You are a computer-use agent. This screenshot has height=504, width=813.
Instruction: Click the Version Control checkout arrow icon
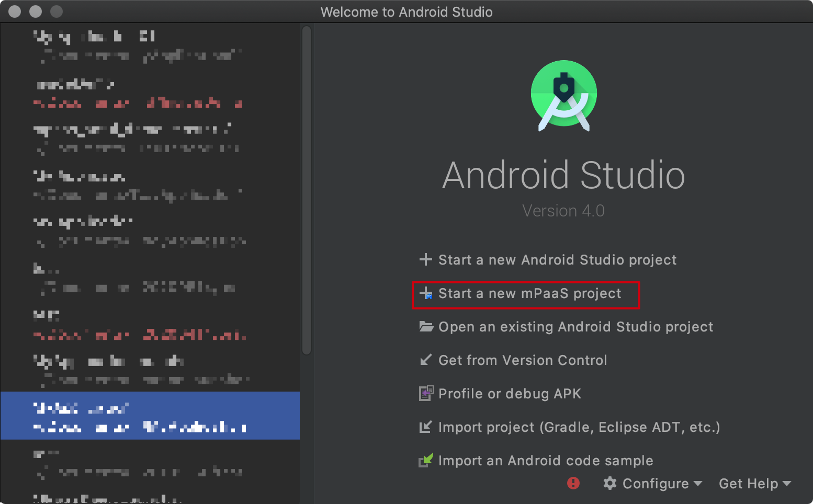click(426, 360)
